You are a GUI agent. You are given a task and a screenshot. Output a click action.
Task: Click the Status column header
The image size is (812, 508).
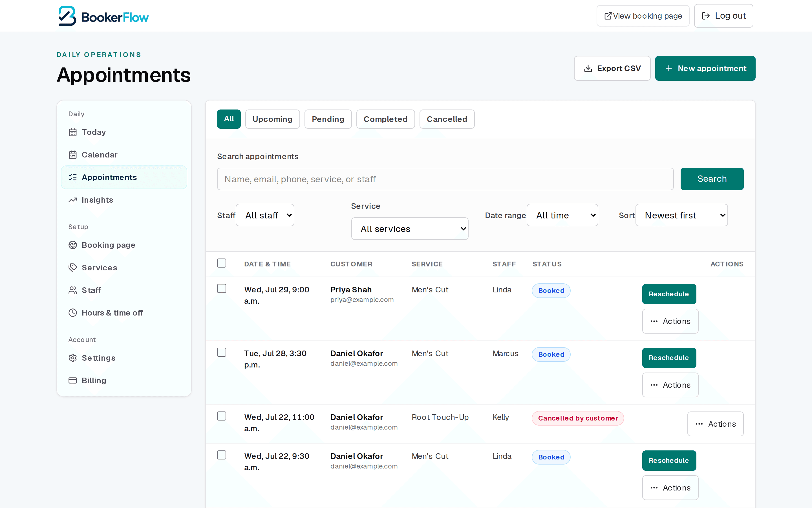click(547, 264)
